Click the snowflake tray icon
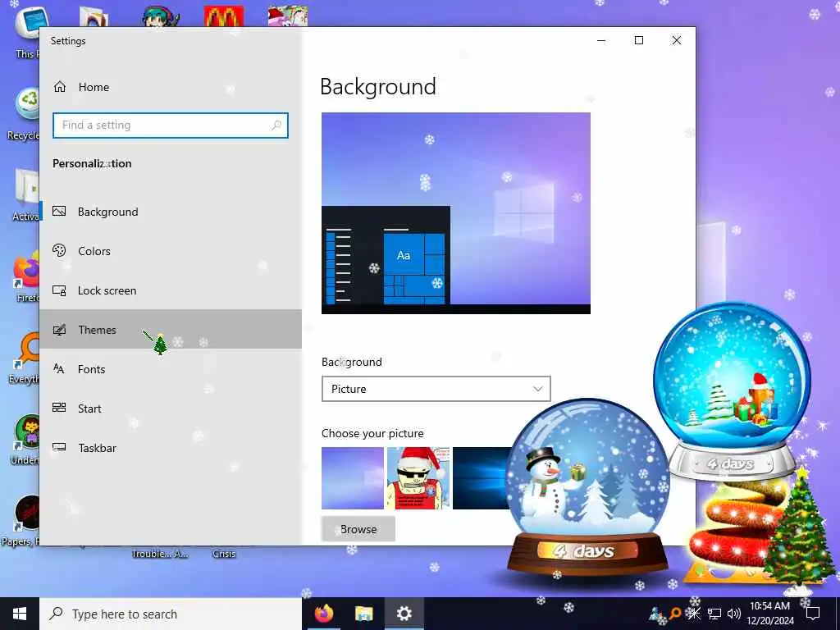Viewport: 840px width, 630px height. (694, 614)
